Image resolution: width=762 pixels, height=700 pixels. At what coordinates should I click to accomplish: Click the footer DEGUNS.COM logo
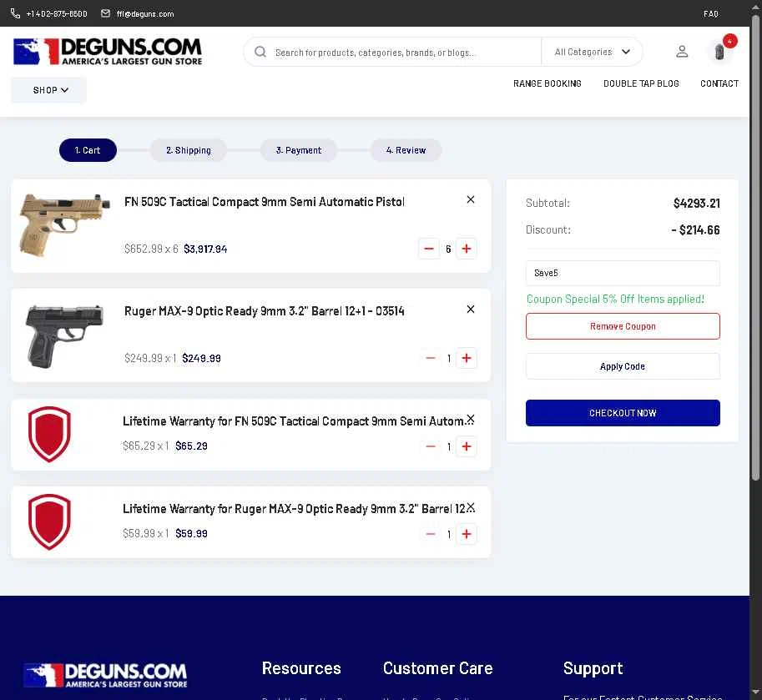tap(106, 675)
